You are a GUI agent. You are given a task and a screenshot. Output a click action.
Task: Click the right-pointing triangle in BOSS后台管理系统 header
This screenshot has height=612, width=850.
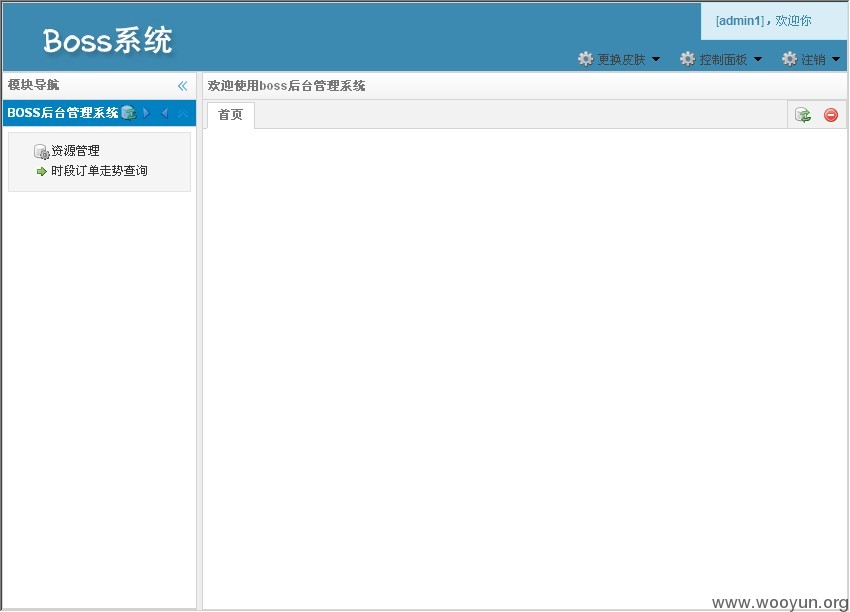(x=146, y=113)
